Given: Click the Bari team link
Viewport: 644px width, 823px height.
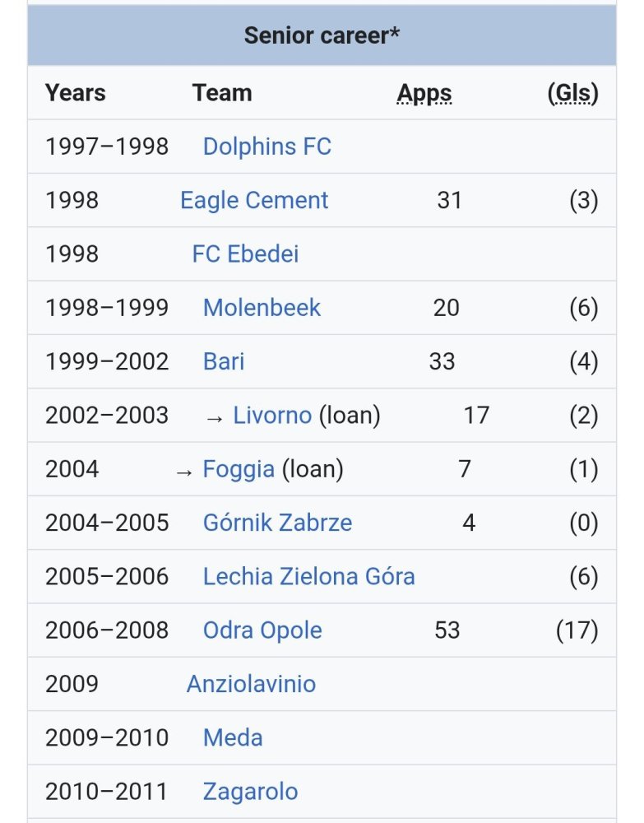Looking at the screenshot, I should coord(224,361).
